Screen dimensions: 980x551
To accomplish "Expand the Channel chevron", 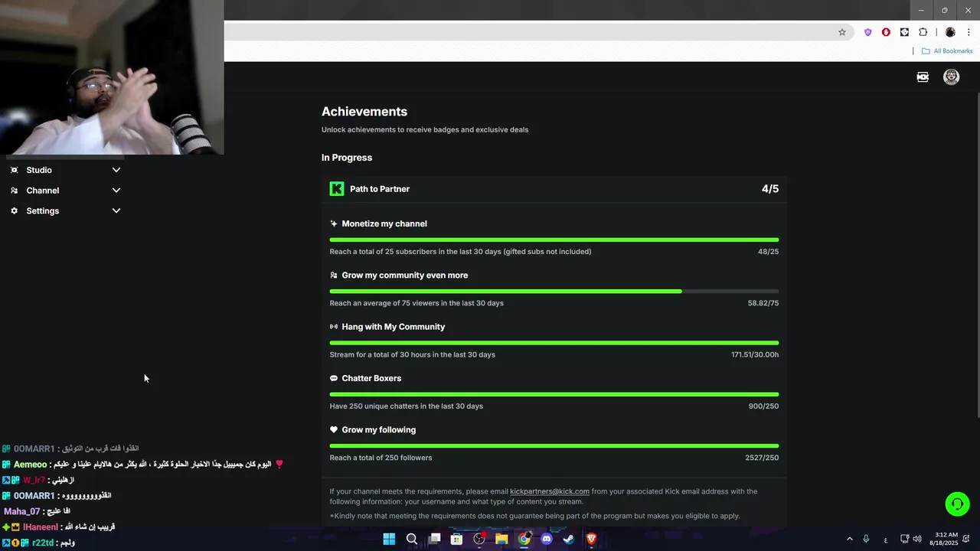I will tap(116, 191).
